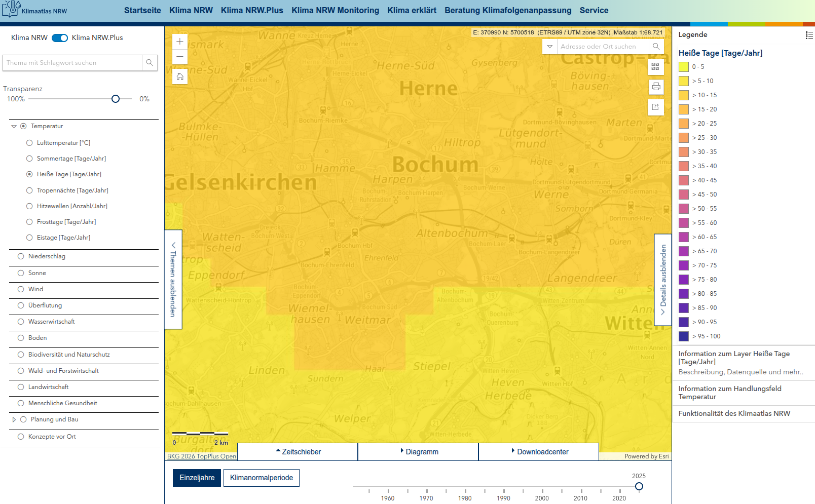Screen dimensions: 815x504
Task: Zoom in on the map
Action: tap(180, 42)
